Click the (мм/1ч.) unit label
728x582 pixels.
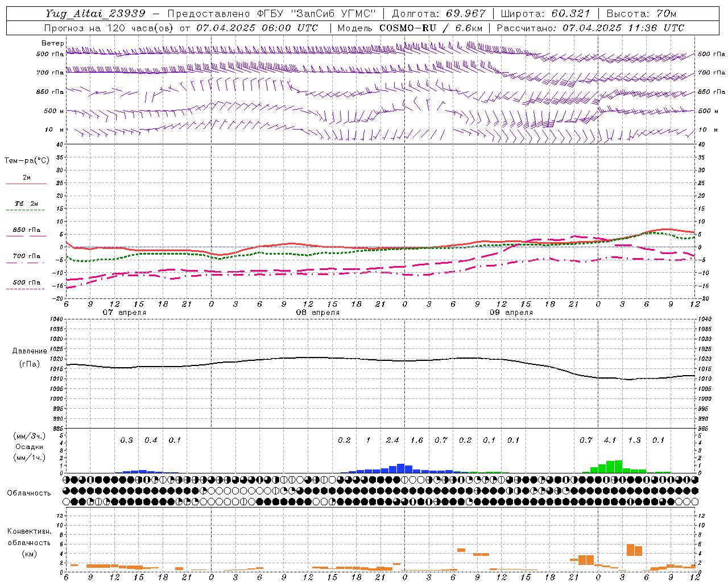(30, 458)
